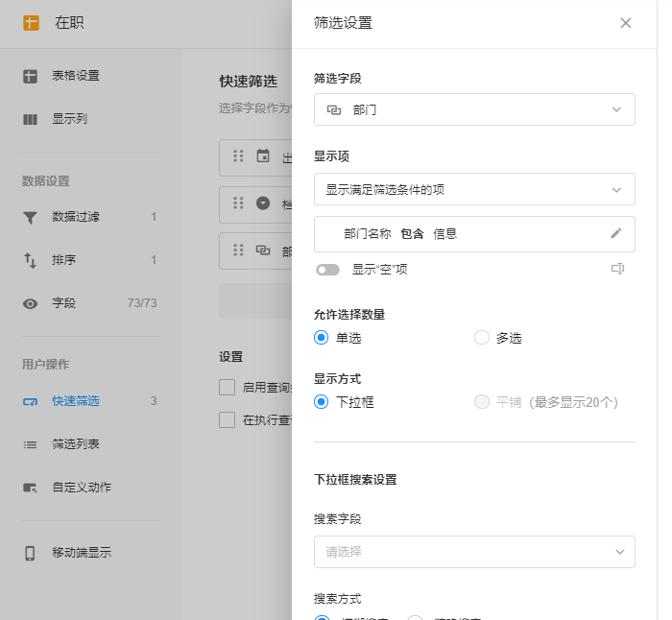The image size is (672, 620).
Task: Click the pencil edit icon for filter condition
Action: [616, 233]
